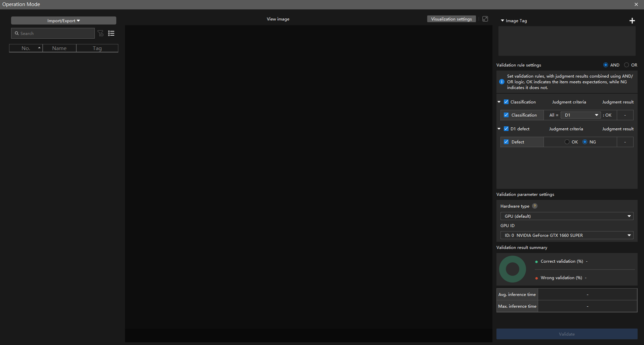Toggle the Classification rule row checkbox
Viewport: 644px width, 345px height.
[506, 115]
